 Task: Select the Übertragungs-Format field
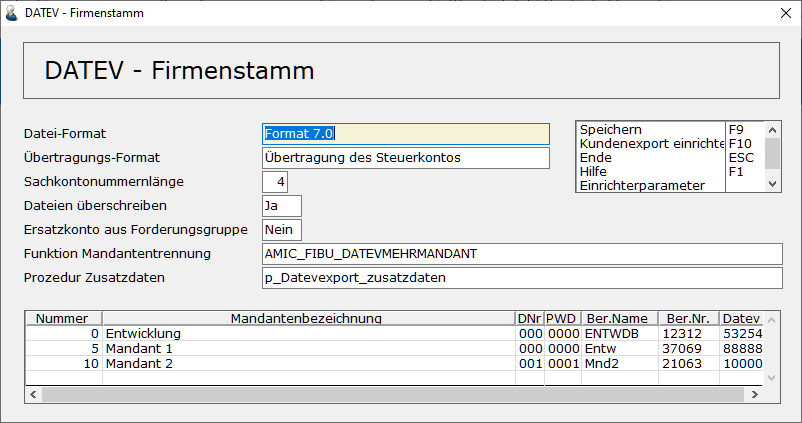(x=406, y=158)
